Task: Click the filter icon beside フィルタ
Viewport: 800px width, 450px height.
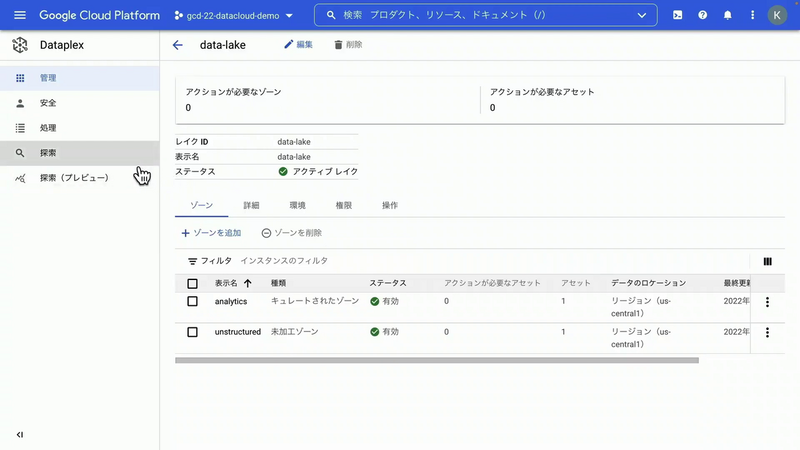Action: click(x=192, y=261)
